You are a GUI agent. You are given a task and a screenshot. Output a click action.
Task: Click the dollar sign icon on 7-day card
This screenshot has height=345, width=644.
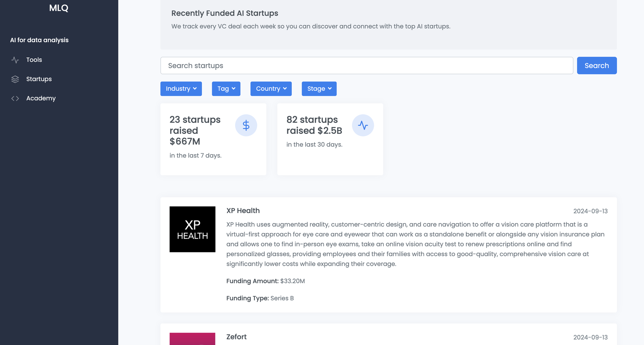[246, 125]
